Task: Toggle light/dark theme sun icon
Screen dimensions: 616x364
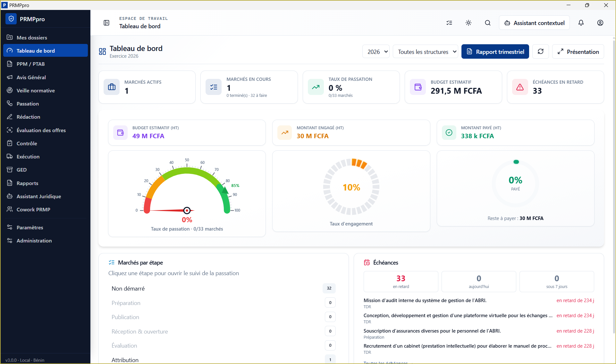Action: click(x=468, y=23)
